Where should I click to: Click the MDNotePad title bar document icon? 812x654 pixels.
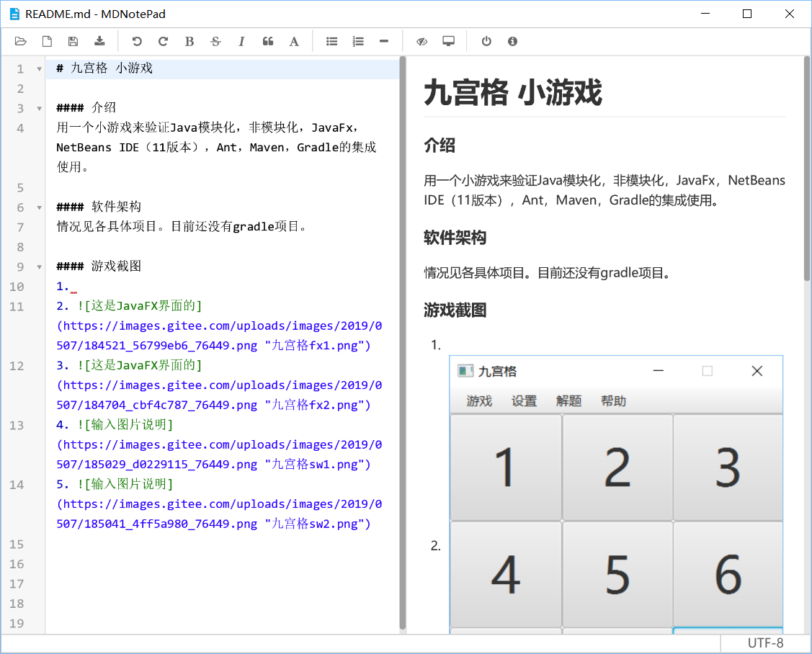[14, 14]
